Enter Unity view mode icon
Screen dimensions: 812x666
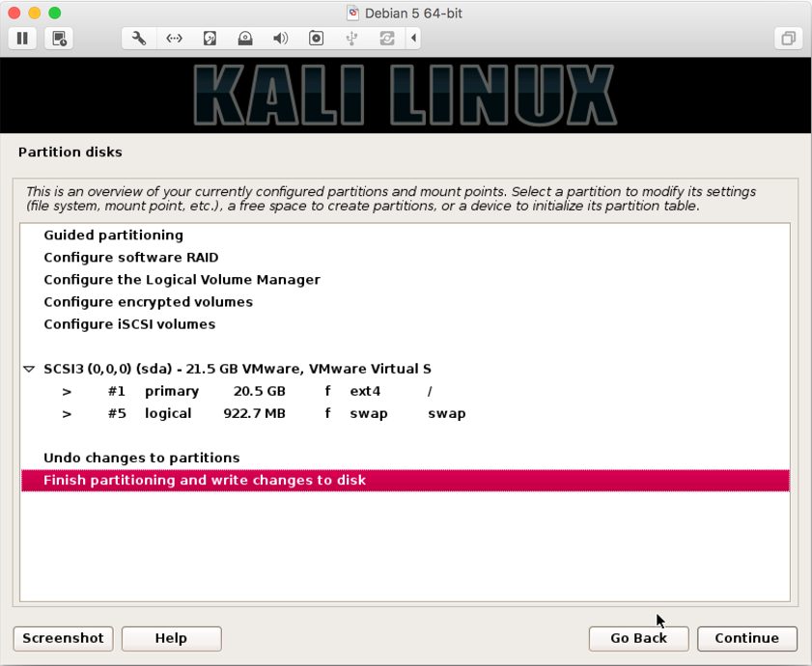tap(788, 39)
